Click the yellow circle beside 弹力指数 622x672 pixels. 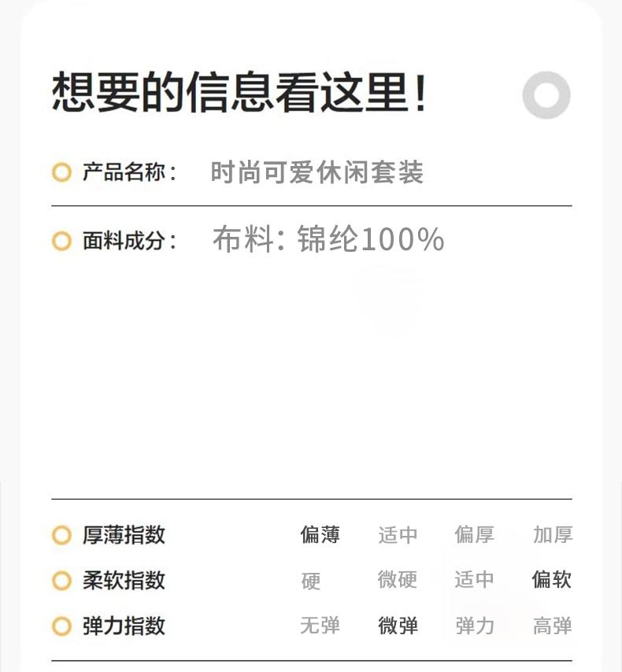[x=61, y=626]
